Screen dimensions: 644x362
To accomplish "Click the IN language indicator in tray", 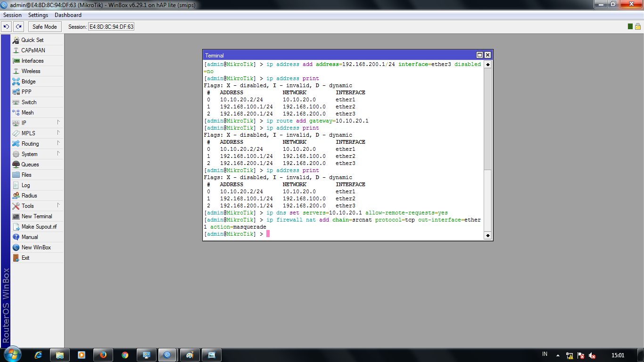I will 545,354.
